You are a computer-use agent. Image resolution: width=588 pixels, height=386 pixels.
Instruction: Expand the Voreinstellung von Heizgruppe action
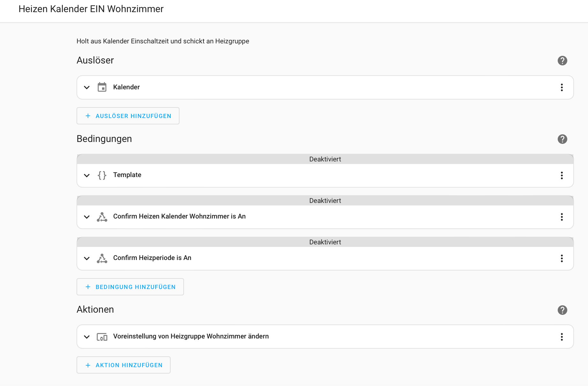(87, 337)
